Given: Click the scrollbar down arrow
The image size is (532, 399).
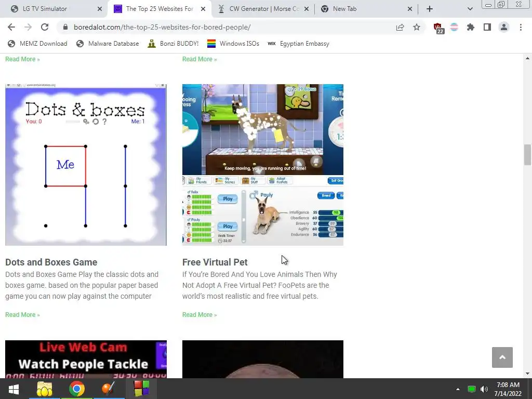Looking at the screenshot, I should (527, 374).
